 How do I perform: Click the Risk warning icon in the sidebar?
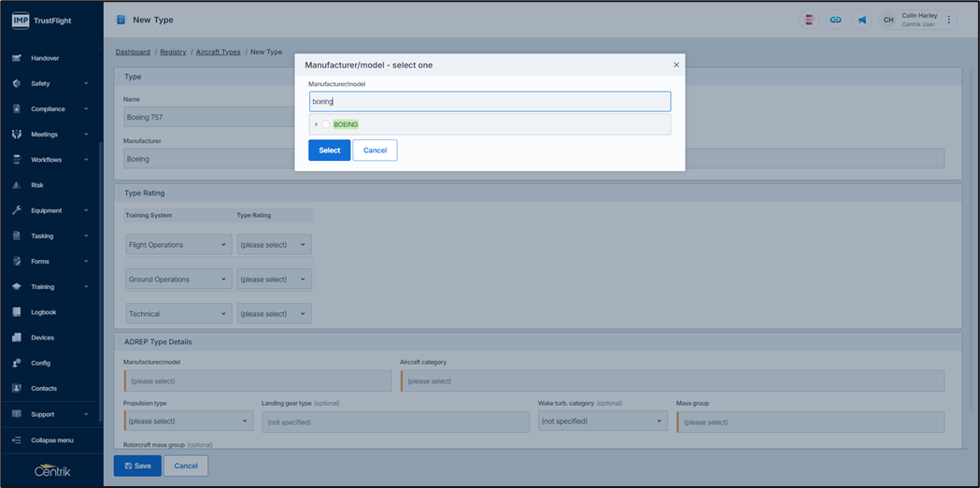17,185
